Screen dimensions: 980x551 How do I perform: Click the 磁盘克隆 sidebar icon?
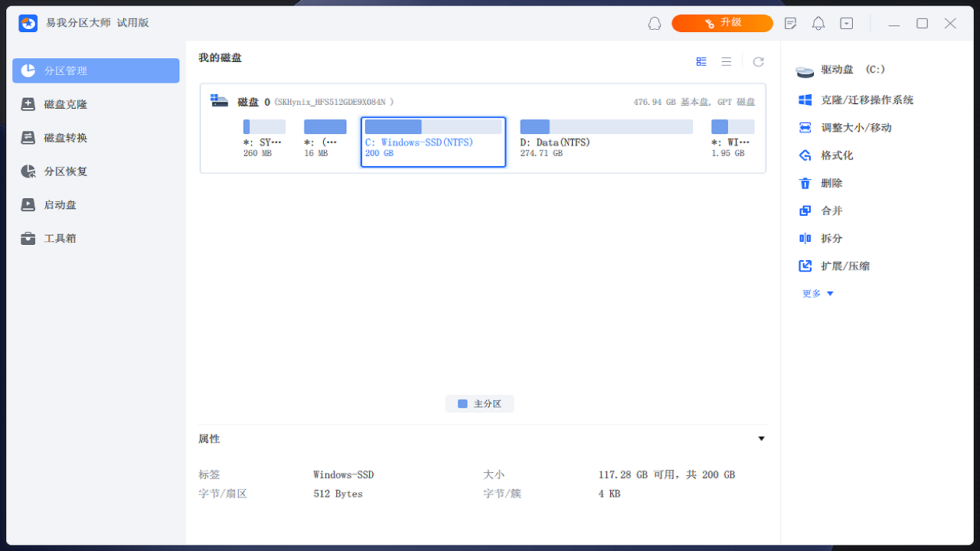pos(28,104)
